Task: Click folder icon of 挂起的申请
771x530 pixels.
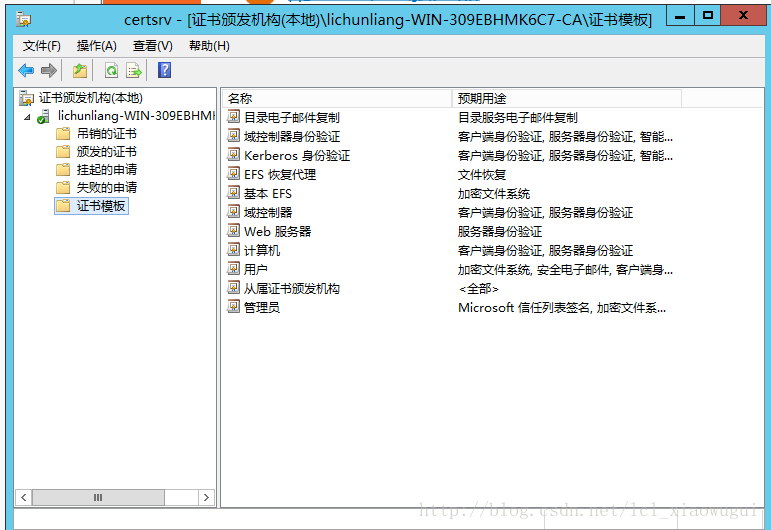Action: [x=63, y=170]
